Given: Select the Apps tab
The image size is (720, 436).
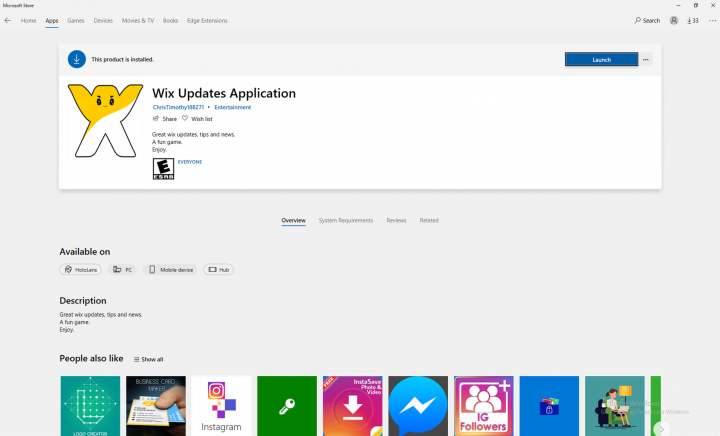Looking at the screenshot, I should point(52,21).
